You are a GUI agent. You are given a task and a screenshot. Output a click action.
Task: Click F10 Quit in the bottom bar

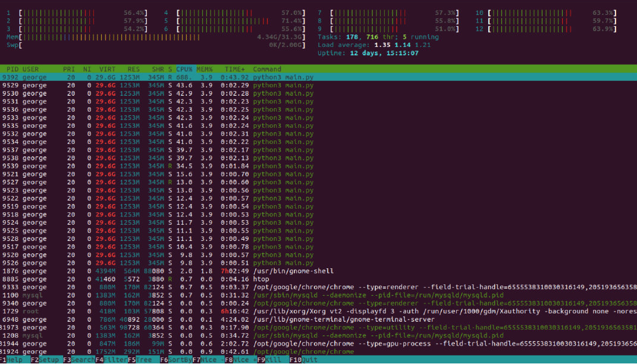303,359
